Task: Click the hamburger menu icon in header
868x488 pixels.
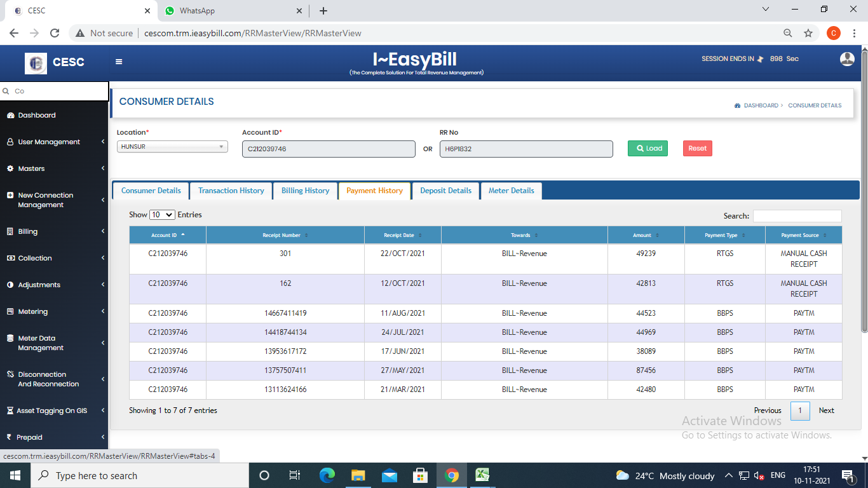Action: pyautogui.click(x=119, y=62)
